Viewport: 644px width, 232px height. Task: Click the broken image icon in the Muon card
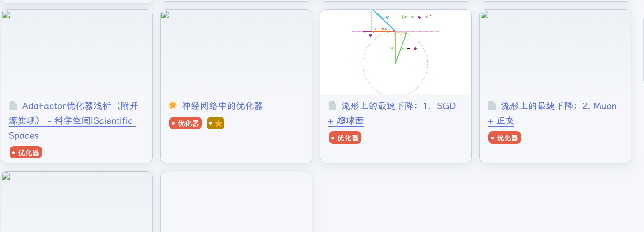(485, 15)
